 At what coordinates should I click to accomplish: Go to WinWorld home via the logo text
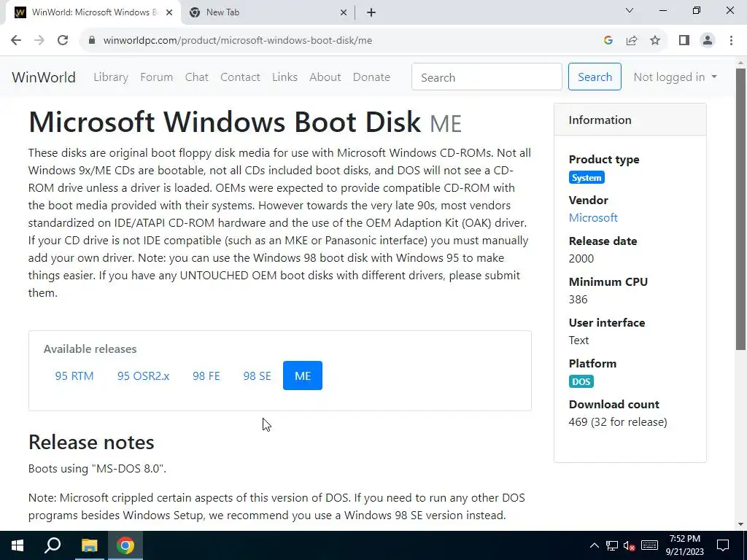pos(43,77)
